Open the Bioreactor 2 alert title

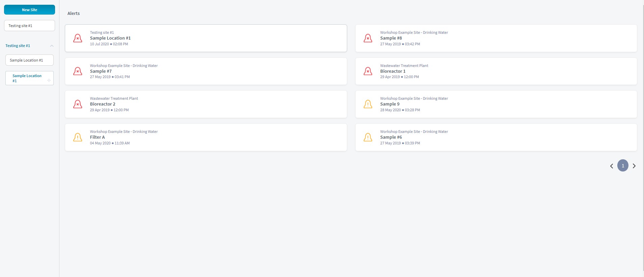point(103,104)
